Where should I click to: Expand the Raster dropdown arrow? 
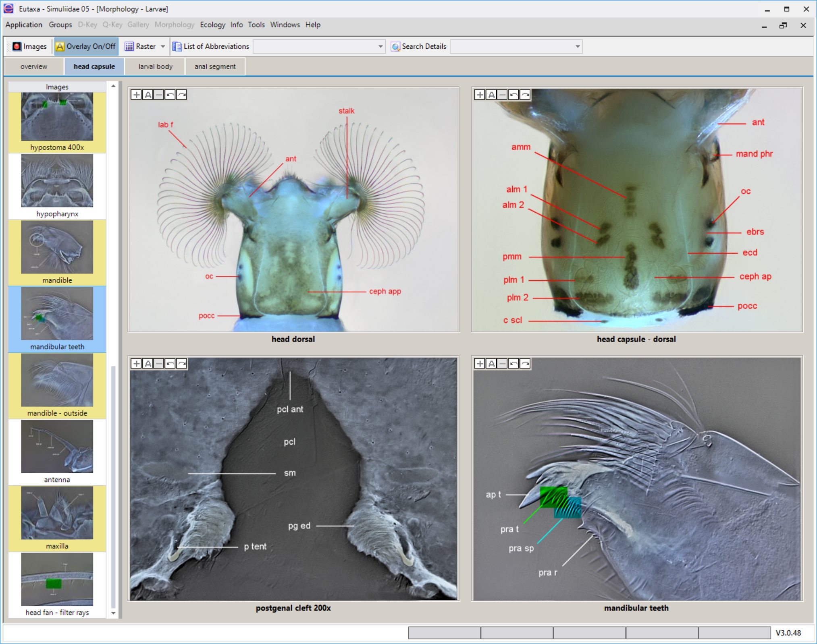[x=163, y=46]
